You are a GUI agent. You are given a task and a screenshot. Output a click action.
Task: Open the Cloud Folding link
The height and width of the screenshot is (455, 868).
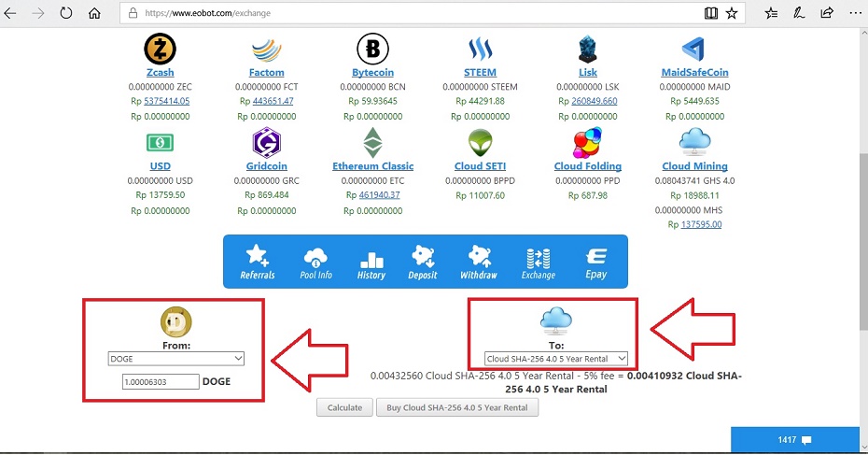point(587,166)
